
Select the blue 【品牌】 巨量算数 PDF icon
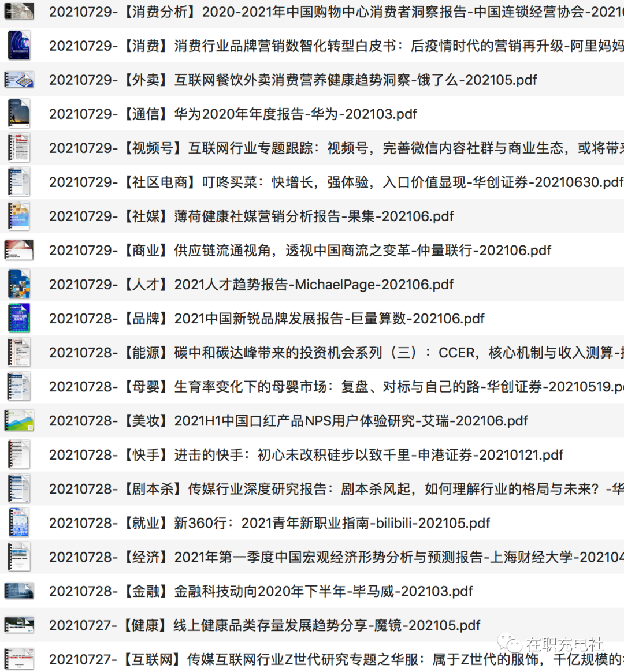pyautogui.click(x=19, y=319)
